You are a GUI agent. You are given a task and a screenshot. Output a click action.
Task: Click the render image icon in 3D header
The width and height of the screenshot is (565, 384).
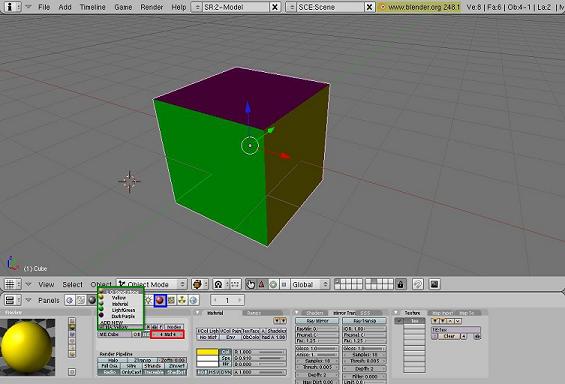click(435, 284)
